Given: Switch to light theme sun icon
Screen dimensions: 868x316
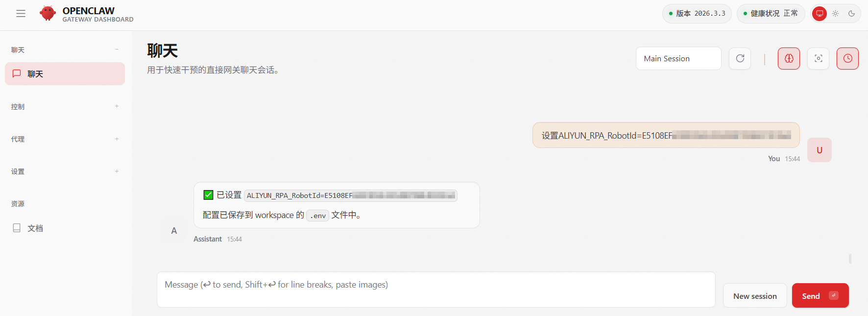Looking at the screenshot, I should (835, 14).
